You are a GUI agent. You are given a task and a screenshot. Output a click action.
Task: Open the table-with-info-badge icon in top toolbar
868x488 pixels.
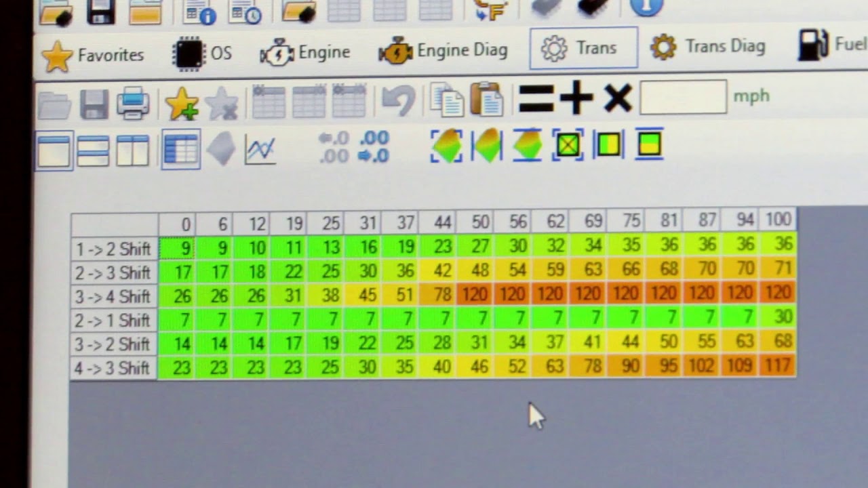click(199, 12)
